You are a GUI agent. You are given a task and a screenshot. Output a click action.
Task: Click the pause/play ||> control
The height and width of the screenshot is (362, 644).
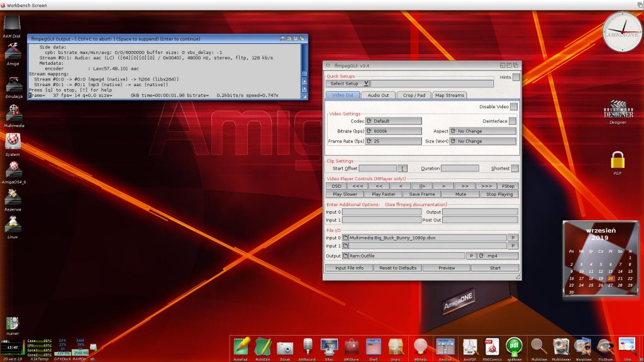point(422,186)
